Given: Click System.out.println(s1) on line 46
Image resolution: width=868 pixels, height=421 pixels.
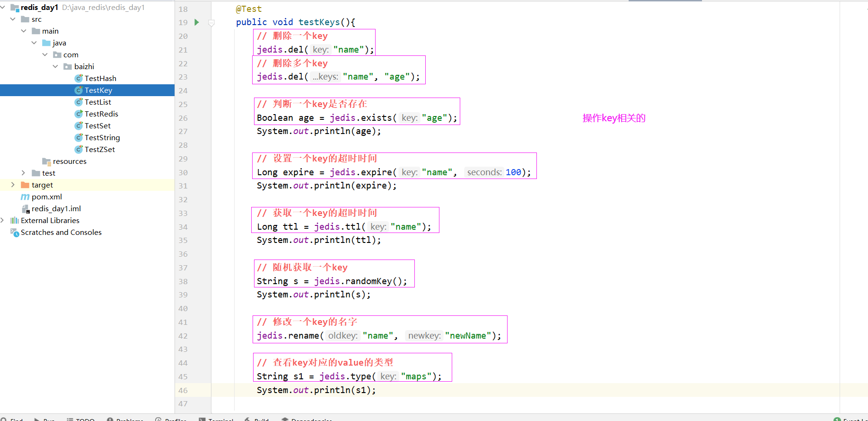Looking at the screenshot, I should [x=316, y=390].
